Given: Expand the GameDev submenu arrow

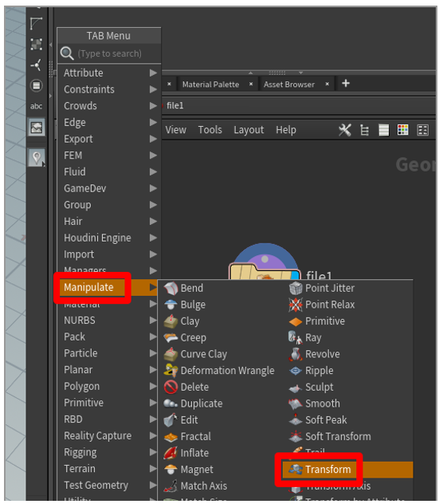Looking at the screenshot, I should 154,188.
